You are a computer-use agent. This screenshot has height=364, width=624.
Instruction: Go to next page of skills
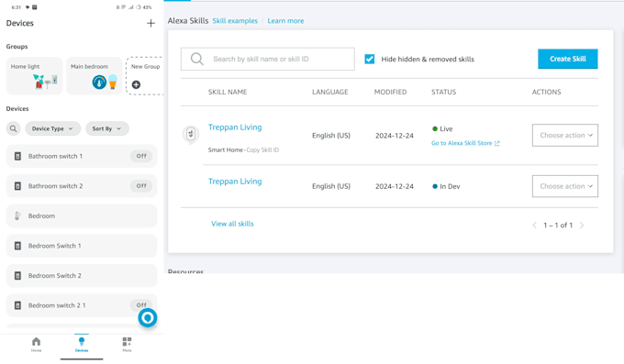pyautogui.click(x=582, y=226)
